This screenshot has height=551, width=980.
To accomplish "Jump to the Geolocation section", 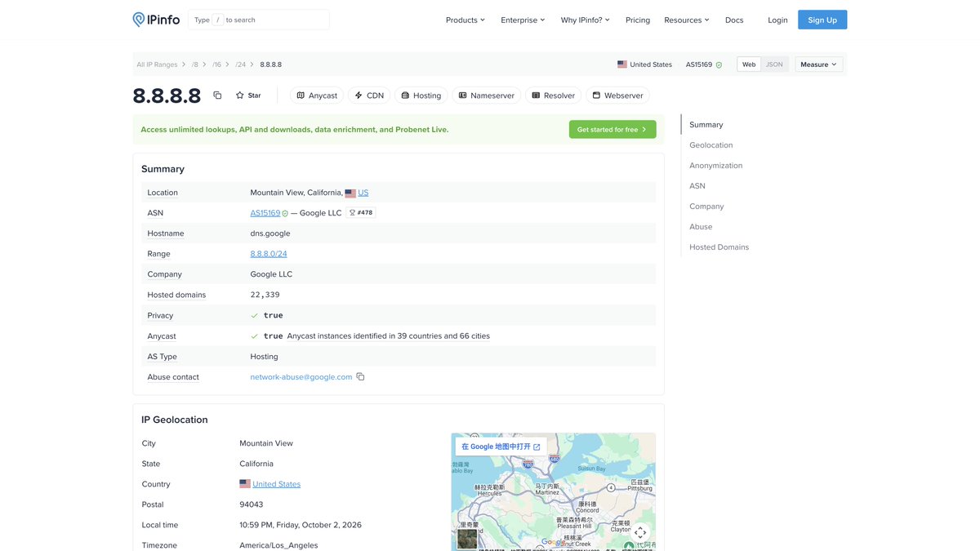I will tap(711, 145).
